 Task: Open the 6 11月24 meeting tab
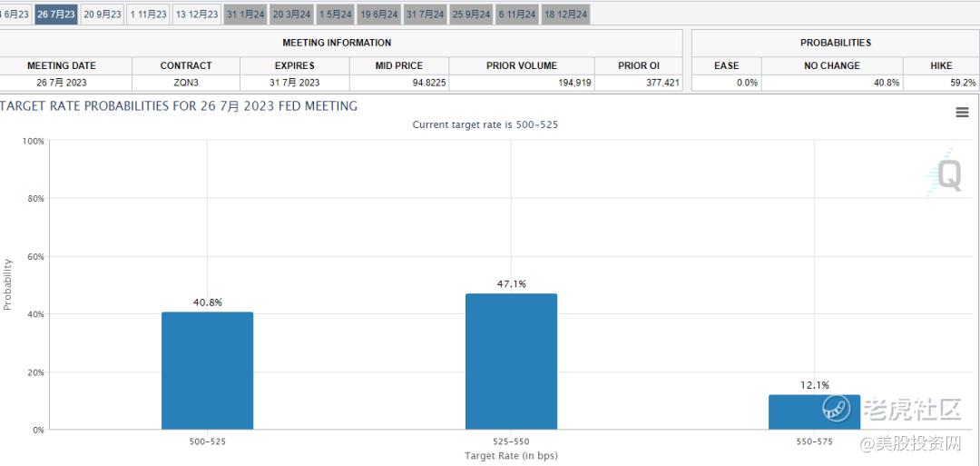(517, 15)
